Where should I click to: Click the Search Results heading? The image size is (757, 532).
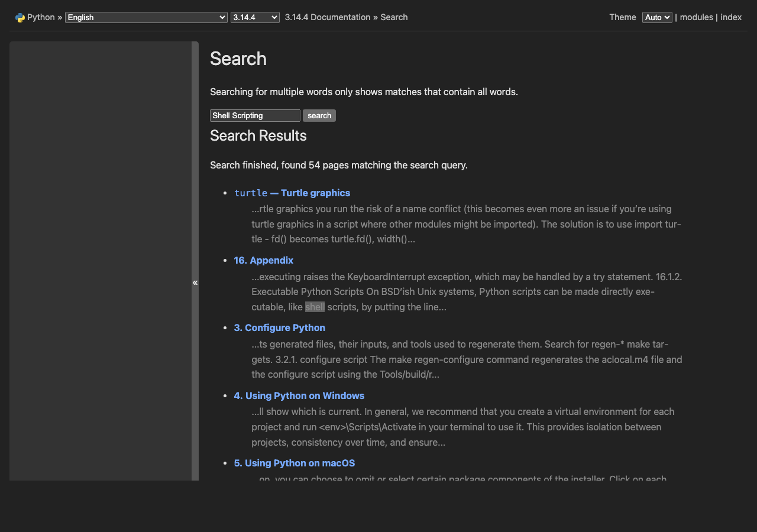[258, 135]
